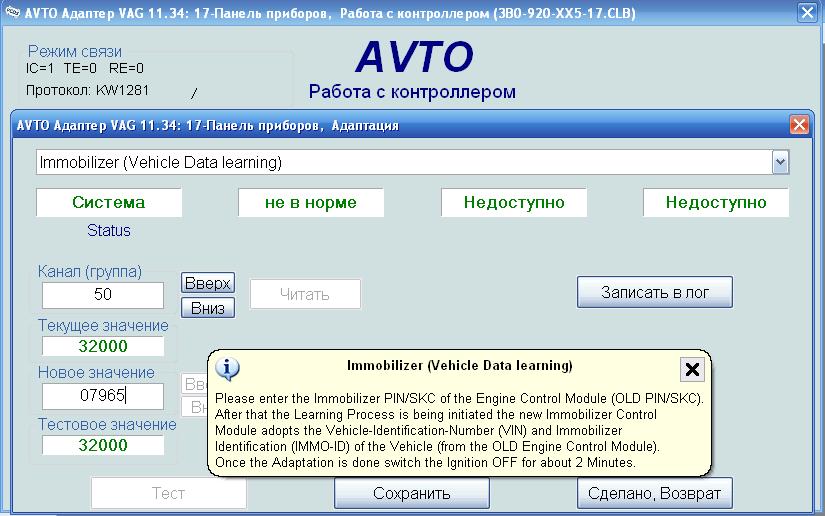Click the Читать read button

click(x=305, y=294)
